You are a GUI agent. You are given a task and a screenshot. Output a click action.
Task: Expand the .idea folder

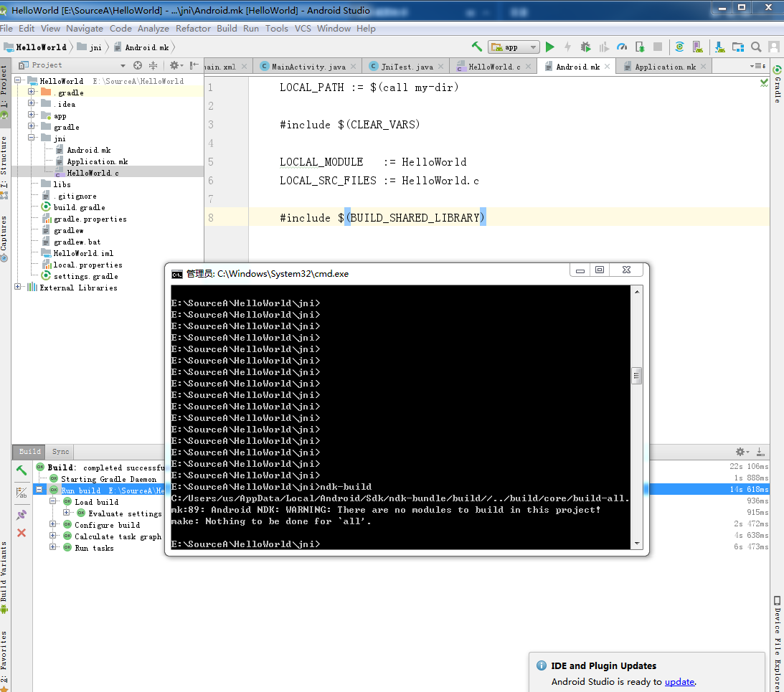click(x=31, y=103)
